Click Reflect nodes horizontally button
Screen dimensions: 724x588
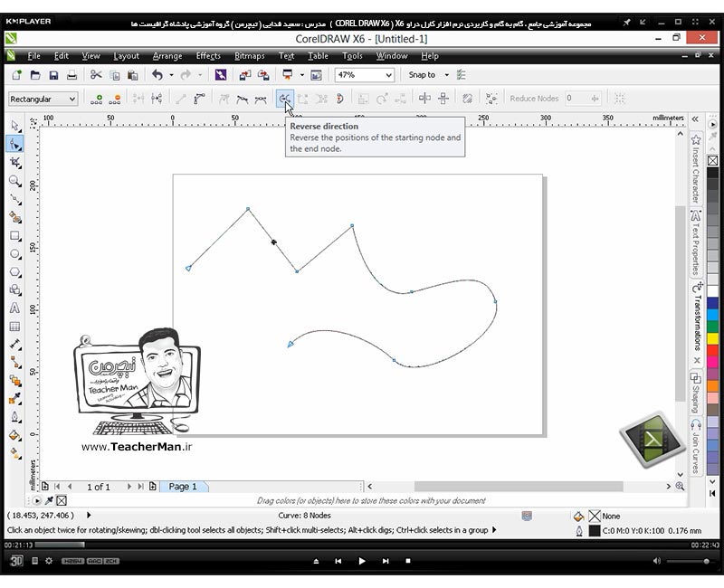tap(424, 99)
